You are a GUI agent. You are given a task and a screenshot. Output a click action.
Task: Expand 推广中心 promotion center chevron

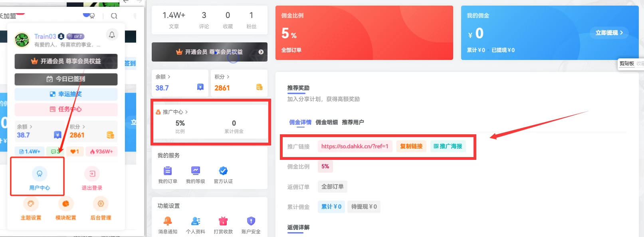[x=186, y=112]
